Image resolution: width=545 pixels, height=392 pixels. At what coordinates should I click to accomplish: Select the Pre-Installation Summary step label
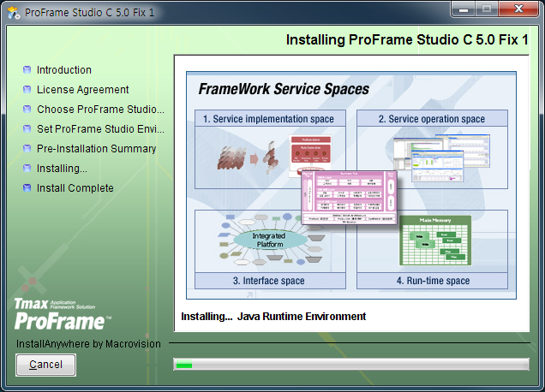tap(97, 149)
